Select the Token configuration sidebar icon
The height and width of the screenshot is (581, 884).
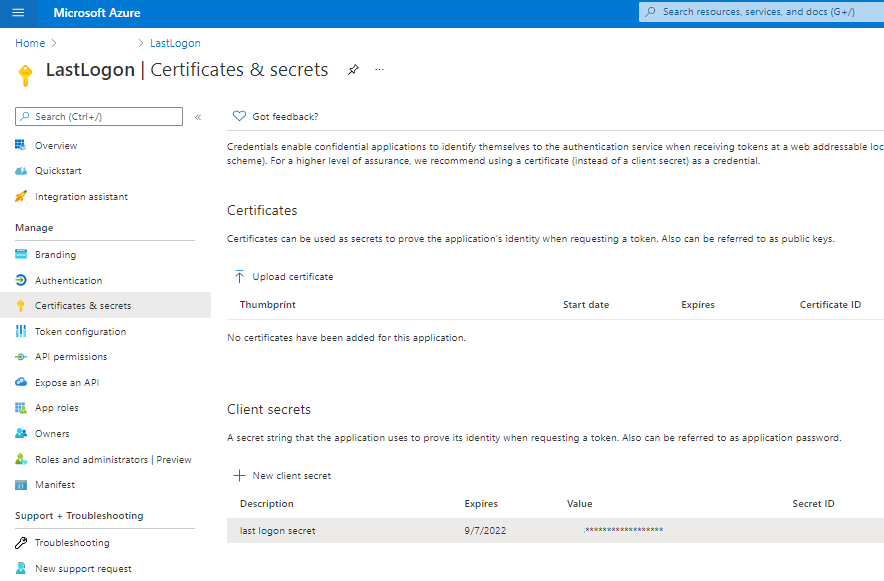point(22,331)
